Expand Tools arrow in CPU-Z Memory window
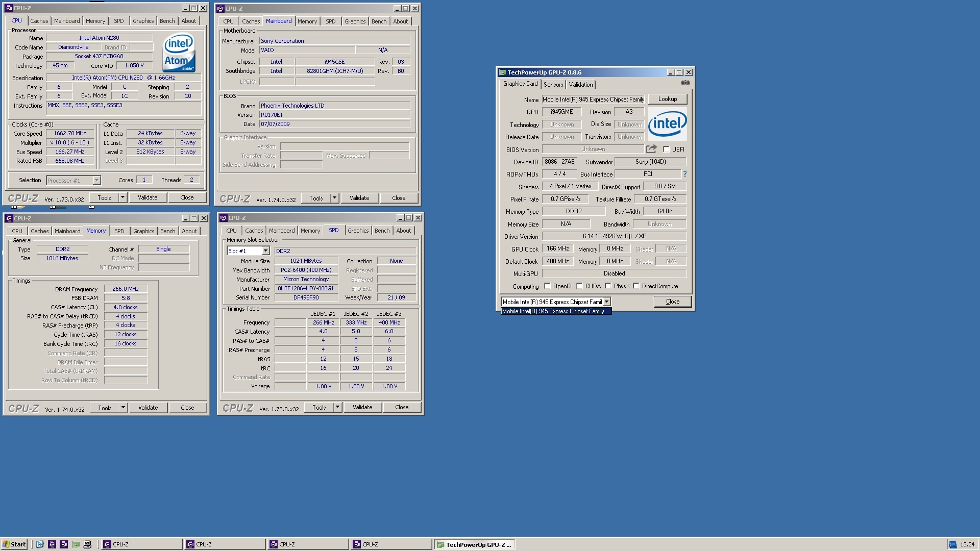Screen dimensions: 980x551 (123, 408)
